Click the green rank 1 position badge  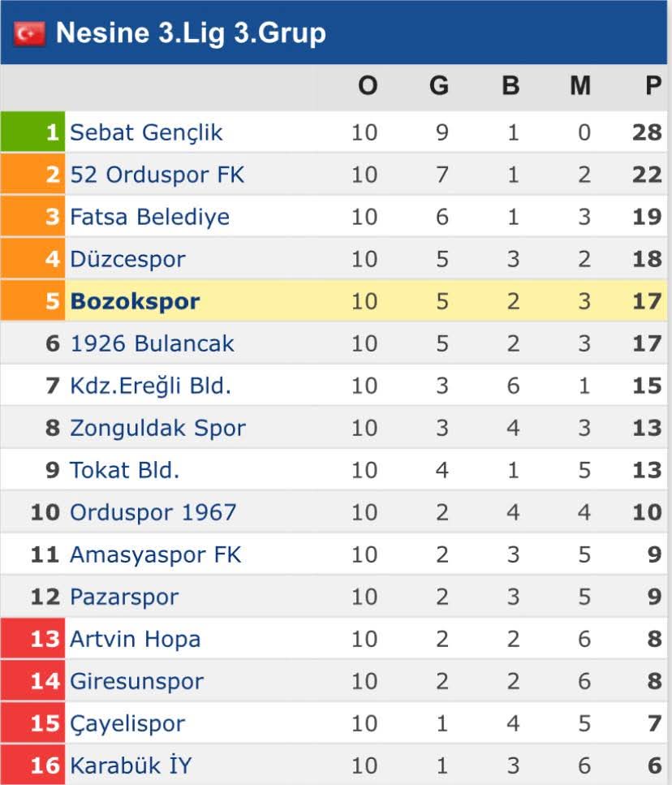[x=32, y=132]
